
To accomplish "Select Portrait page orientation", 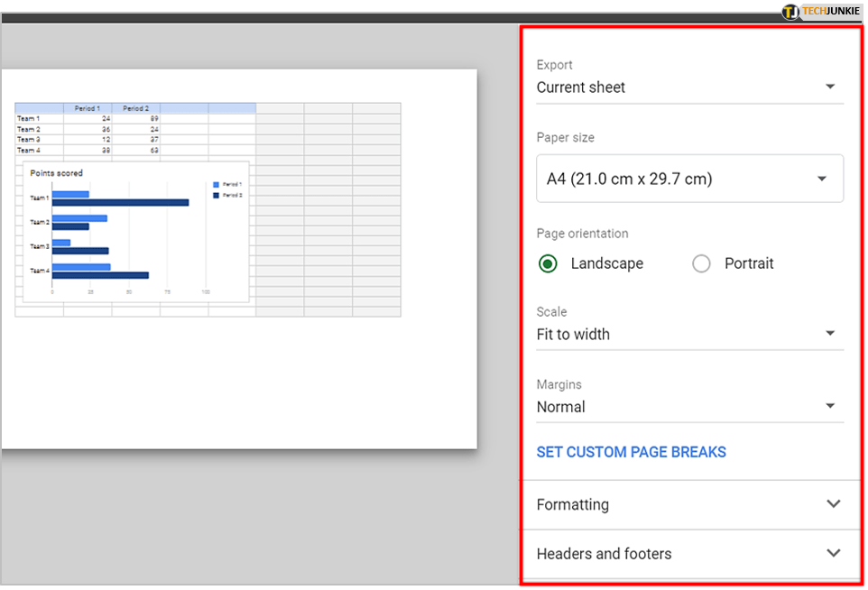I will (x=701, y=263).
